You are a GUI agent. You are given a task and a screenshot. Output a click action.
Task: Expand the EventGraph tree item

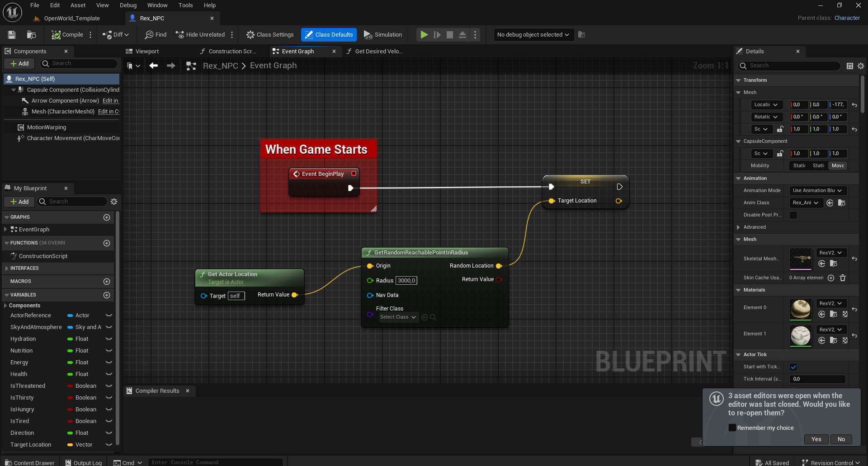coord(5,230)
